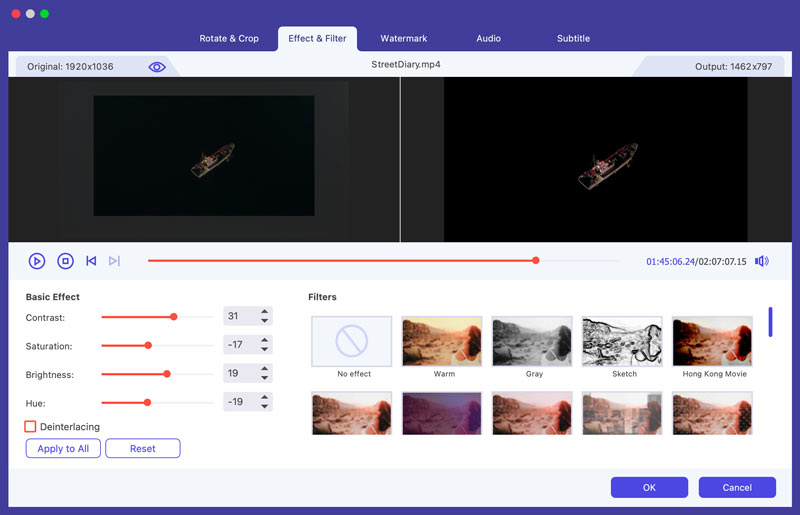Select the Effect & Filter tab
800x515 pixels.
pyautogui.click(x=317, y=38)
